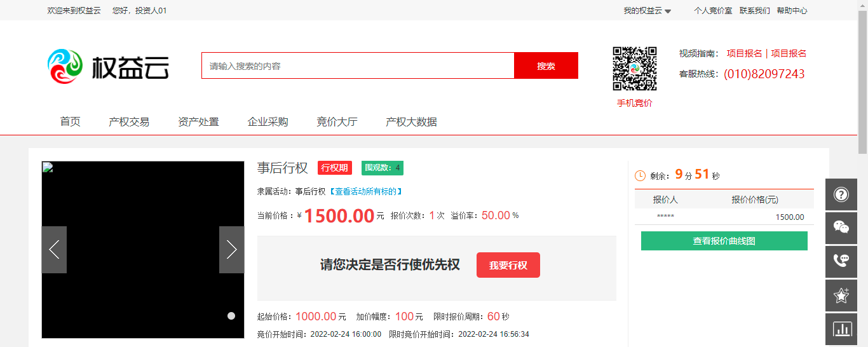Open the help question-mark sidebar icon

[841, 194]
